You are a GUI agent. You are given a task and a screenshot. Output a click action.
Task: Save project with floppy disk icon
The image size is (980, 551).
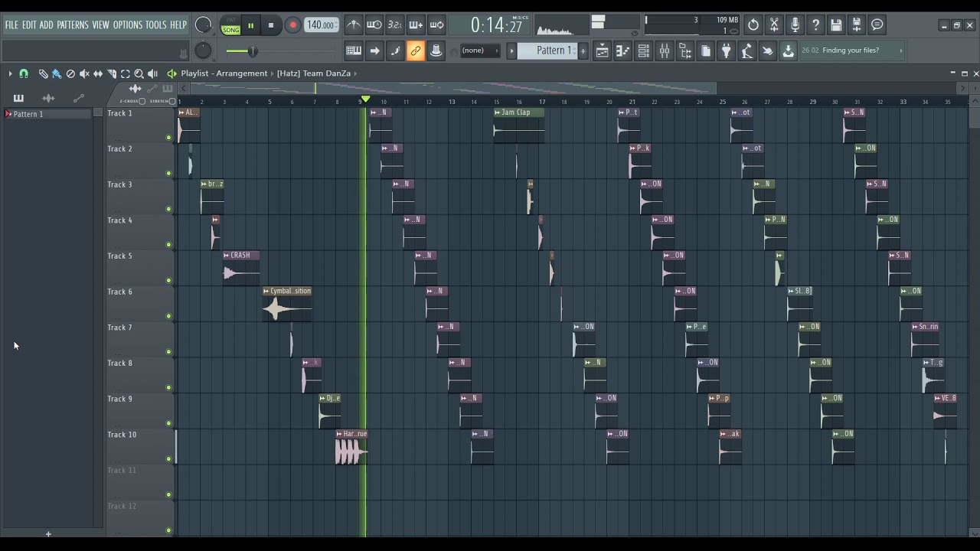[x=836, y=25]
